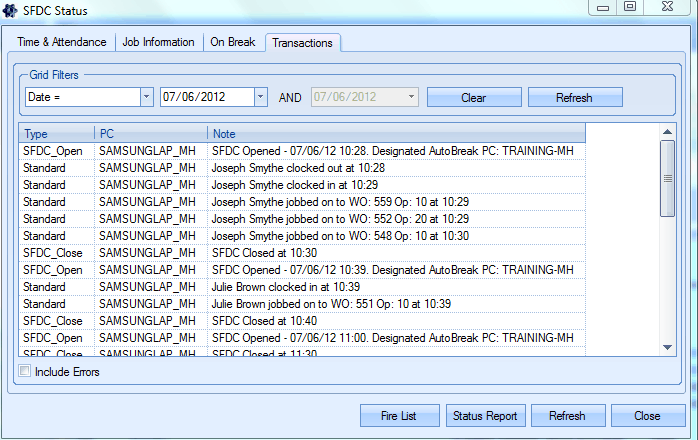Screen dimensions: 698x440
Task: Open the Date = filter dropdown
Action: pos(146,97)
